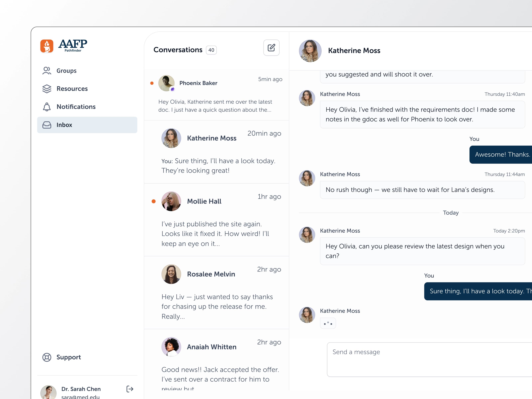Open the Support page
Viewport: 532px width, 399px height.
(x=87, y=357)
